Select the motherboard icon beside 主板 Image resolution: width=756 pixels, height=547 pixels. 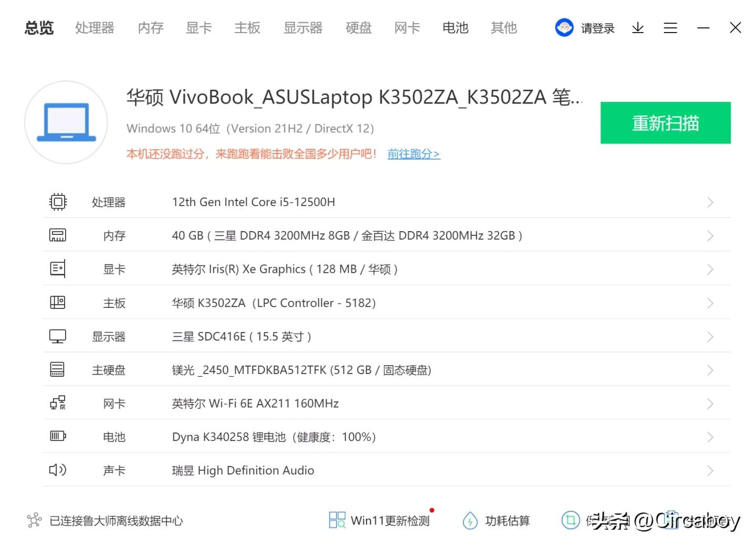(x=57, y=302)
